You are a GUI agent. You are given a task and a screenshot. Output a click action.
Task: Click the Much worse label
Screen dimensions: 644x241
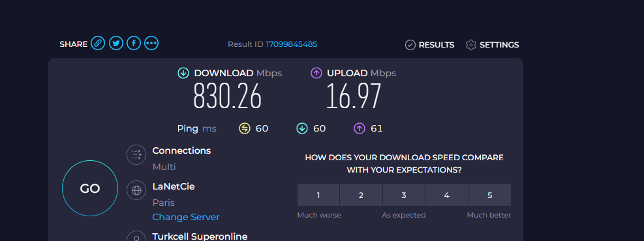click(x=319, y=215)
